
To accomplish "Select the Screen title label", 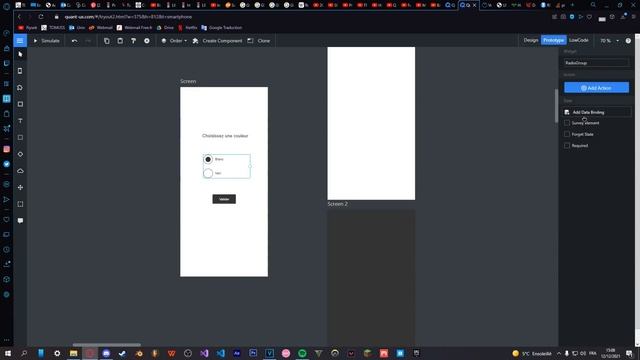I will click(x=188, y=81).
